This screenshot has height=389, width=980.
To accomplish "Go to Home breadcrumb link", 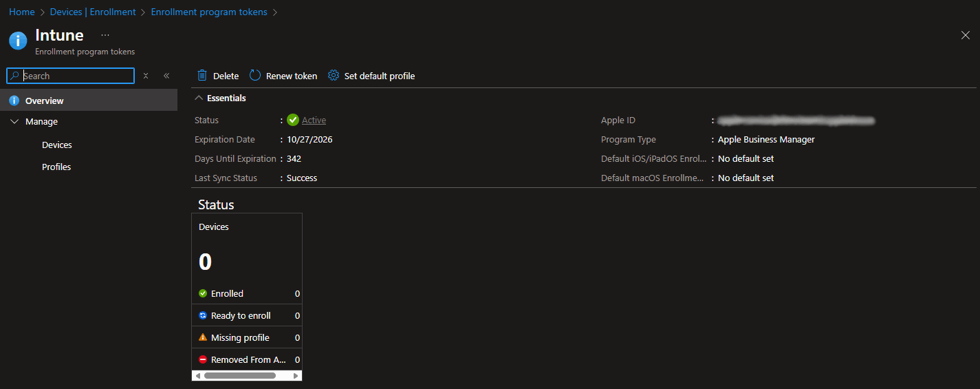I will (x=21, y=12).
